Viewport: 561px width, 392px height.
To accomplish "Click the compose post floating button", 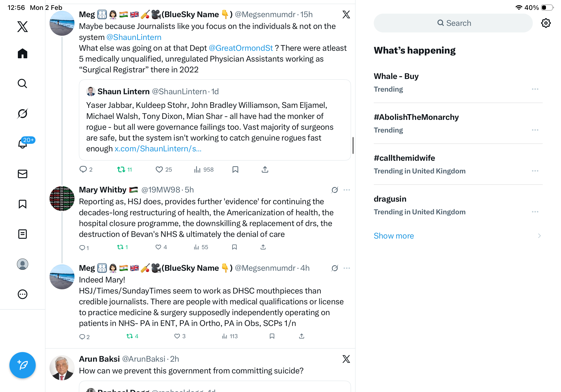I will [23, 365].
